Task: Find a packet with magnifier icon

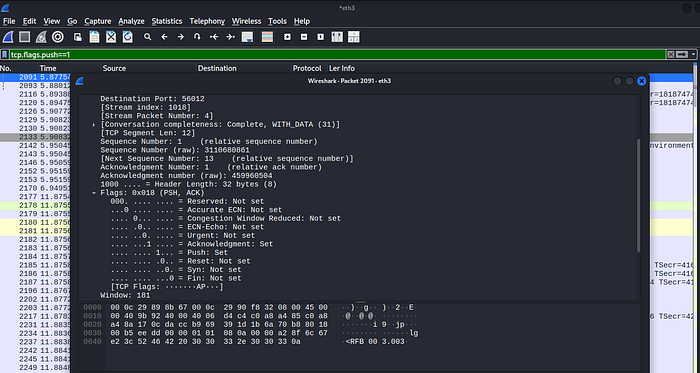Action: click(147, 37)
